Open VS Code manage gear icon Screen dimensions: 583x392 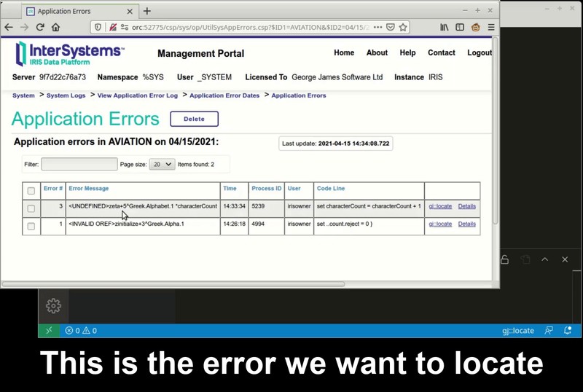(x=53, y=305)
